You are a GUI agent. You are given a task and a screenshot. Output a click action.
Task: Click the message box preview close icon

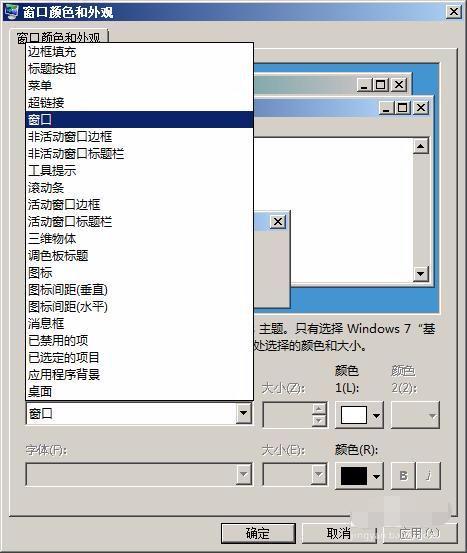(x=278, y=221)
